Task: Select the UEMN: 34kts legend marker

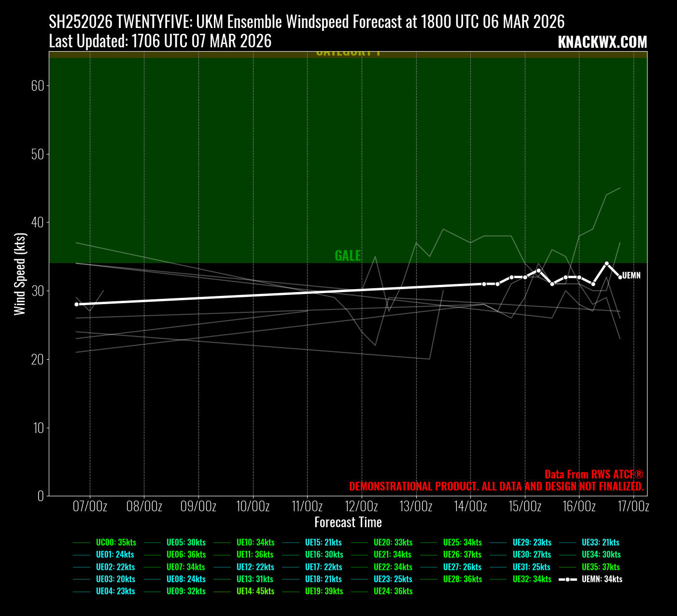Action: (568, 579)
